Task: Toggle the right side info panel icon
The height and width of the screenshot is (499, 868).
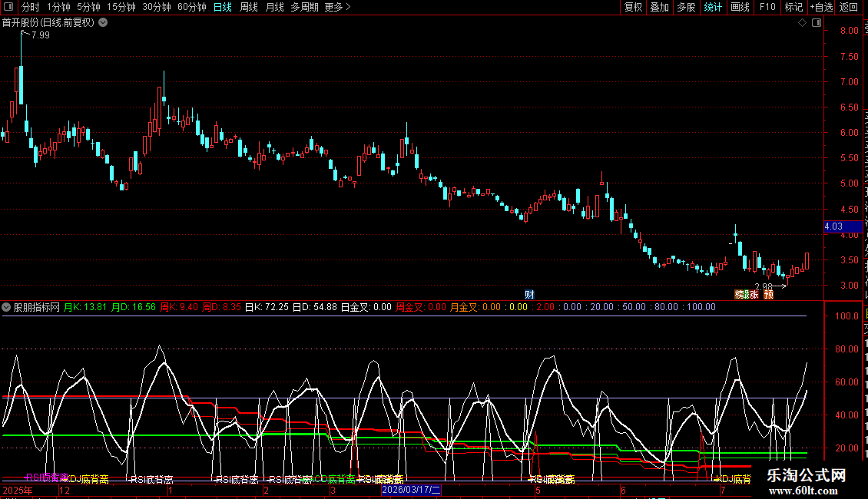Action: tap(817, 23)
